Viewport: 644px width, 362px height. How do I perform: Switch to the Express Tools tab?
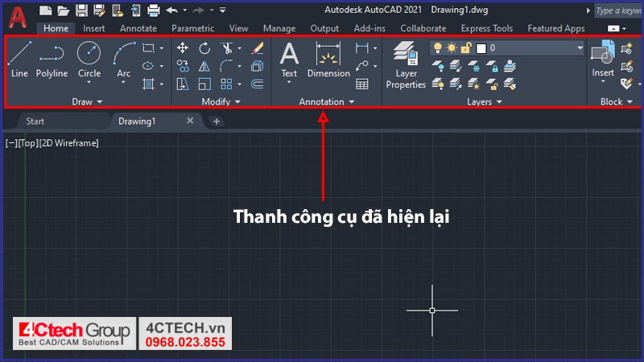pos(487,28)
